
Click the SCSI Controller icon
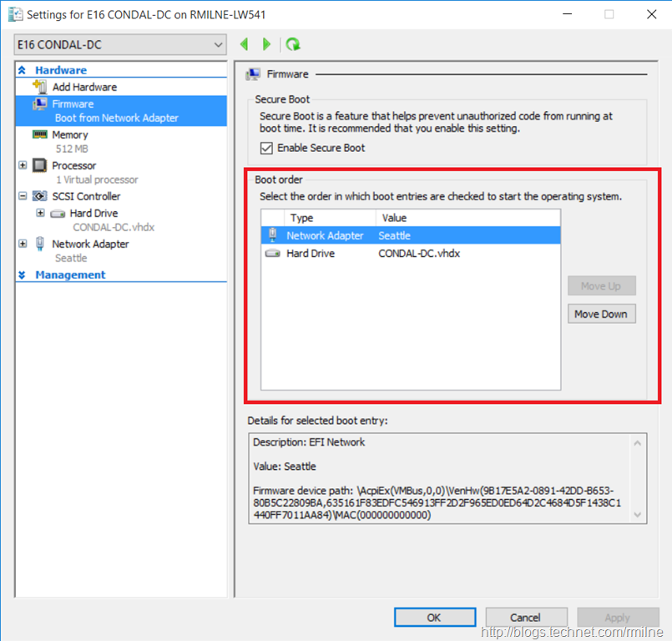click(x=39, y=196)
